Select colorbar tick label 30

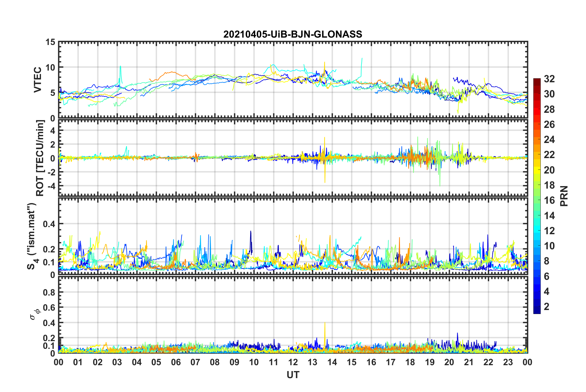(549, 94)
